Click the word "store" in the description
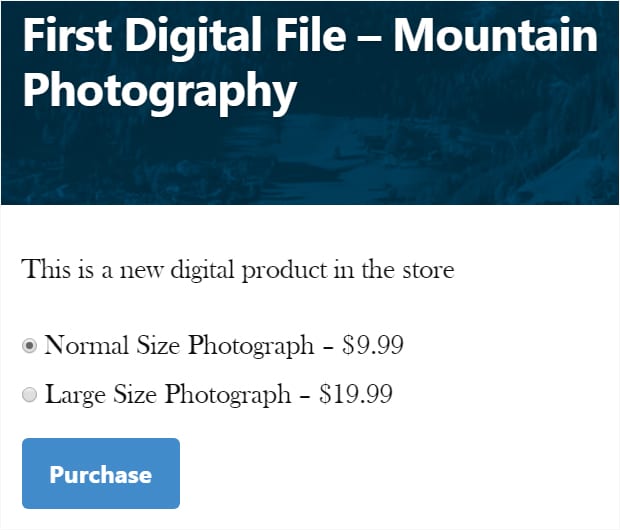The width and height of the screenshot is (620, 530). [x=429, y=271]
